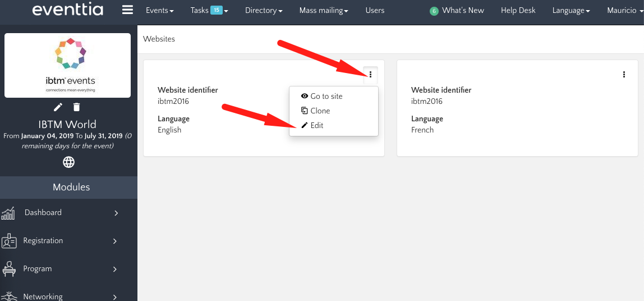
Task: Click the ibtm events logo thumbnail
Action: click(x=68, y=65)
